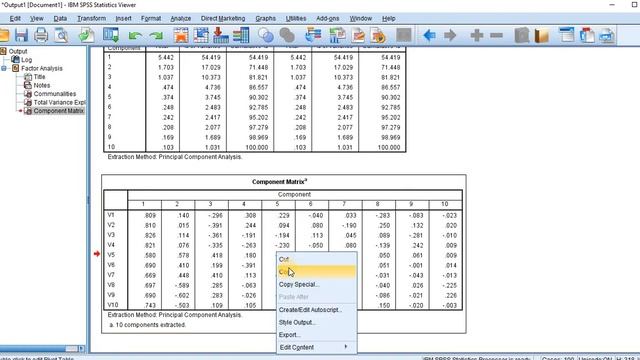Click the blue Promote left arrow icon
640x360 pixels.
[x=429, y=36]
